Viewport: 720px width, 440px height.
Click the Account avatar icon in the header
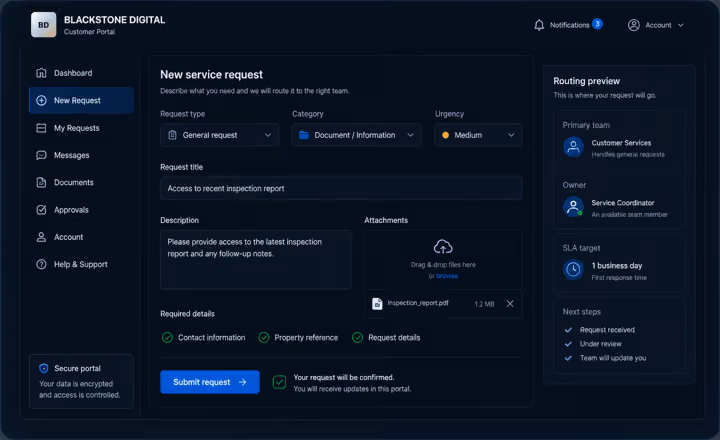634,25
